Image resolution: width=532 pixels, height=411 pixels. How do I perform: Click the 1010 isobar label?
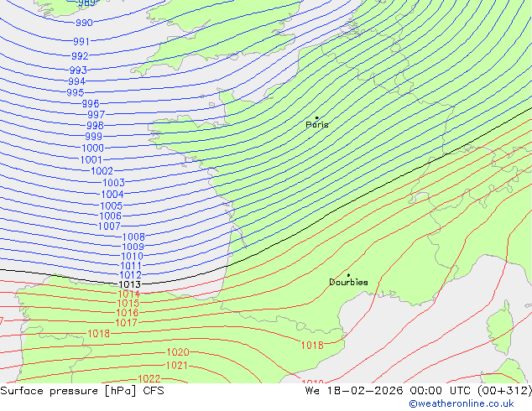pyautogui.click(x=133, y=256)
